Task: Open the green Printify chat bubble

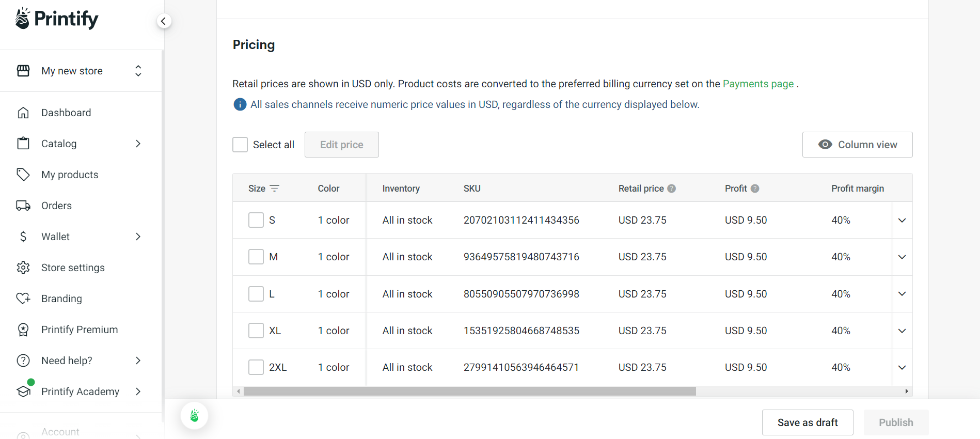Action: coord(195,415)
